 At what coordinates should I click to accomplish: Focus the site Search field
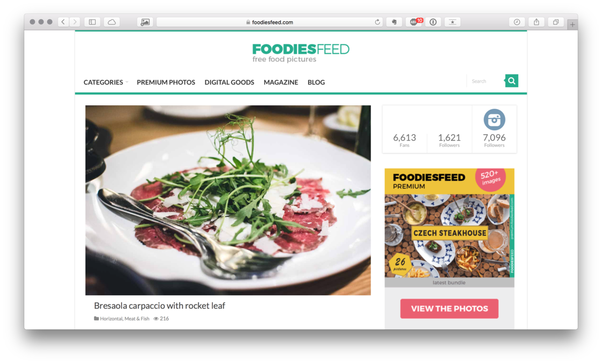coord(486,81)
